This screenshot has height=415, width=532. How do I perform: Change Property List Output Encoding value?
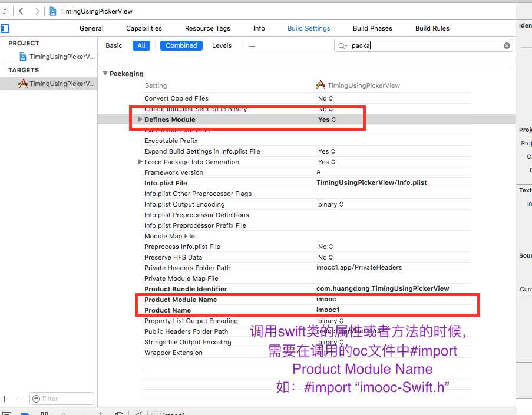coord(331,321)
